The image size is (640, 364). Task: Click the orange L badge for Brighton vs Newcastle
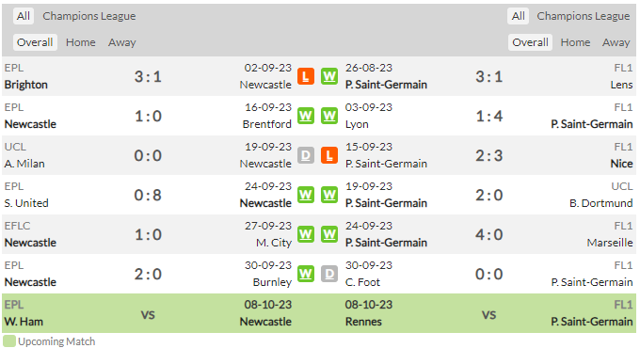(305, 76)
